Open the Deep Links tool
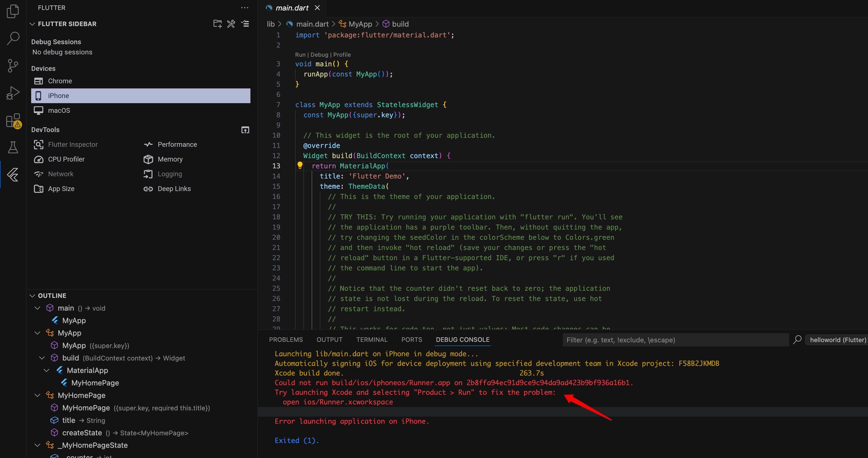This screenshot has height=458, width=868. point(174,189)
